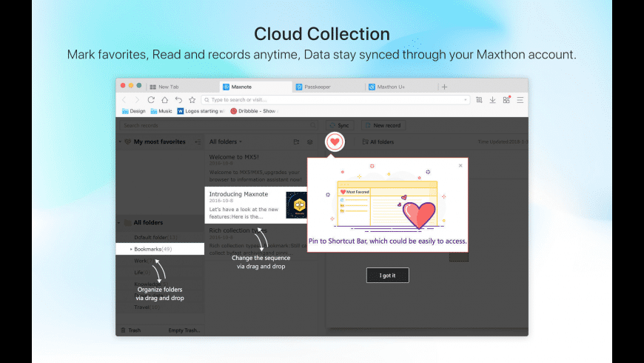This screenshot has width=644, height=363.
Task: Click the I got it button
Action: pyautogui.click(x=387, y=276)
